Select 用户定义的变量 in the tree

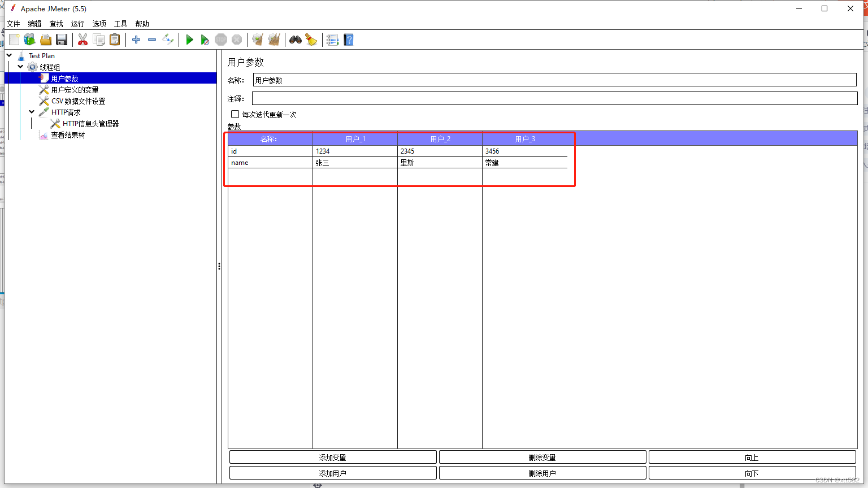(75, 90)
